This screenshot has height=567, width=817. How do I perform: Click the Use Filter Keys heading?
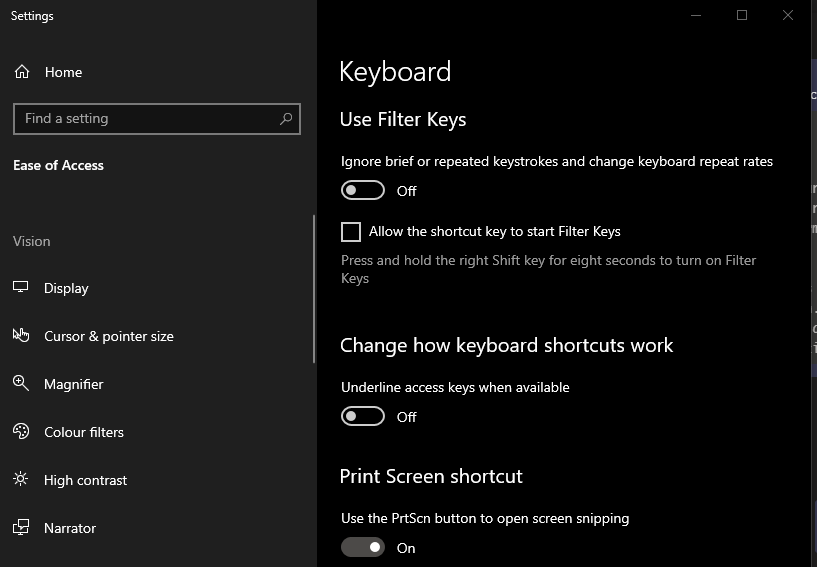point(403,119)
